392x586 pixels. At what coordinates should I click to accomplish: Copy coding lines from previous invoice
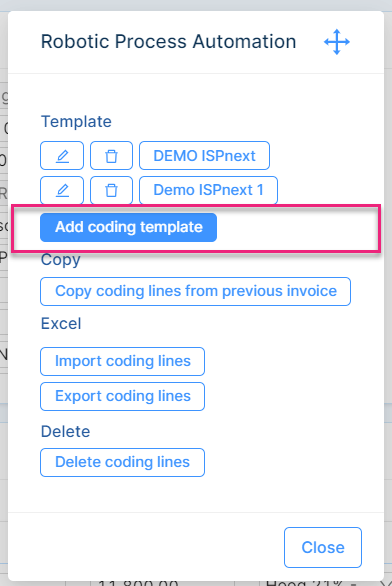(195, 292)
